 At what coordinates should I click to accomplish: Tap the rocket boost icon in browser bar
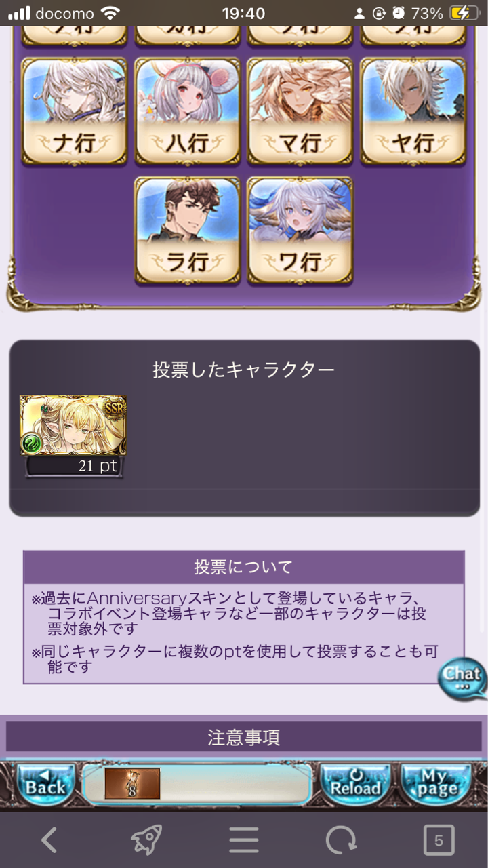[146, 841]
